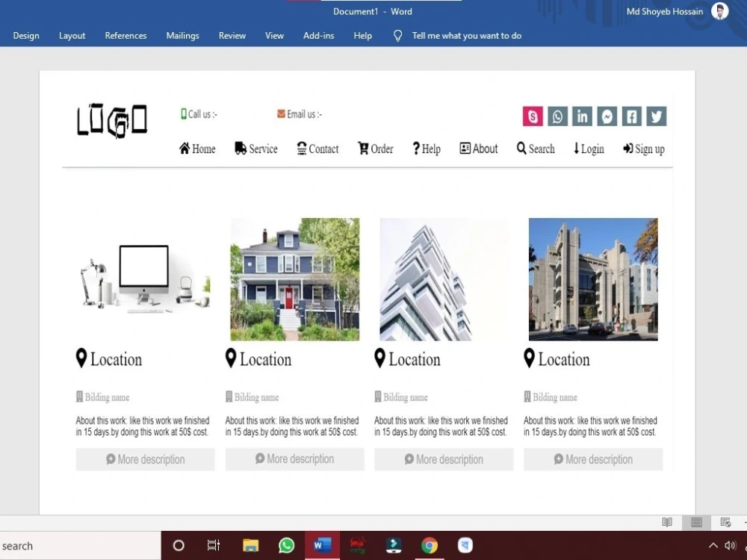Open the Add-ins ribbon tab
Screen dimensions: 747x560
tap(319, 36)
